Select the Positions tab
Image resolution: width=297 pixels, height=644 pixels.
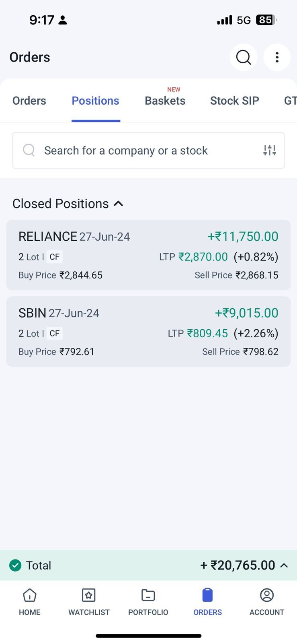(x=96, y=101)
